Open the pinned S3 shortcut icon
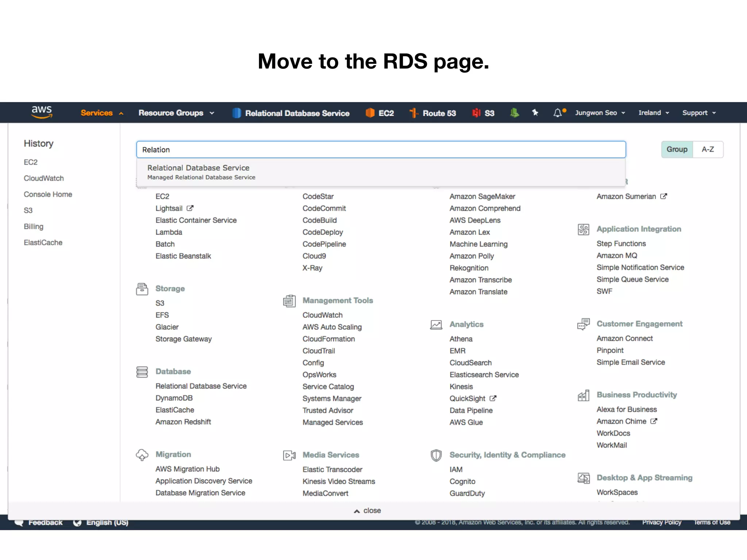This screenshot has height=560, width=747. pos(476,113)
